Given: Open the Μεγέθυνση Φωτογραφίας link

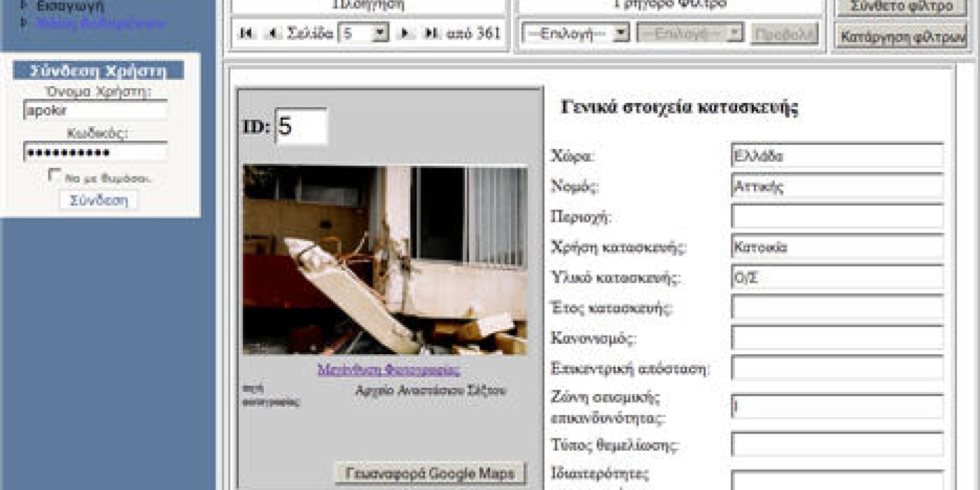Looking at the screenshot, I should [x=389, y=370].
